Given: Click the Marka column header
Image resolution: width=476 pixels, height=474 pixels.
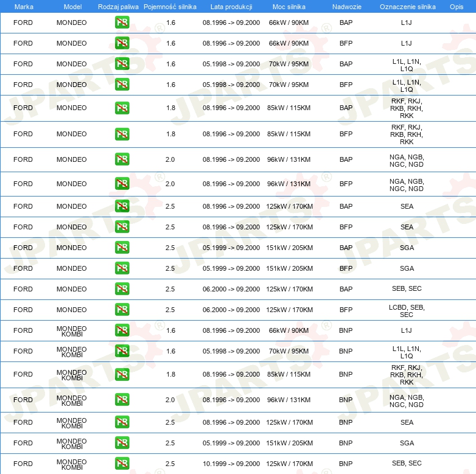Looking at the screenshot, I should coord(24,7).
